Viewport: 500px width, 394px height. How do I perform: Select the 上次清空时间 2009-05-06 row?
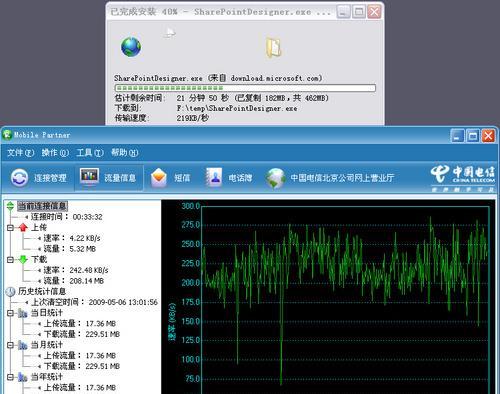point(94,302)
